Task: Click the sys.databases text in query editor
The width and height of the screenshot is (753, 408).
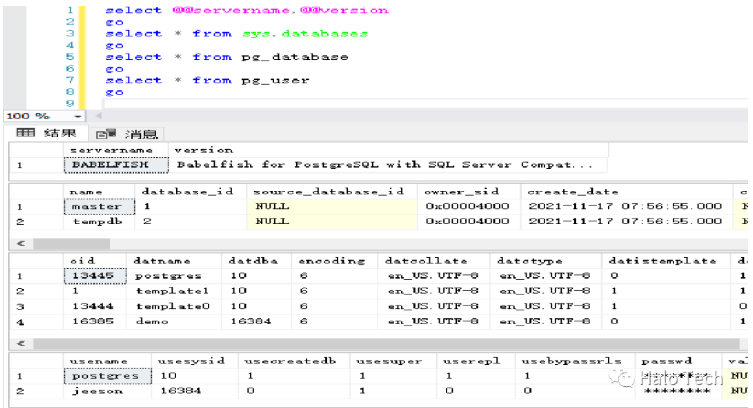Action: tap(305, 34)
